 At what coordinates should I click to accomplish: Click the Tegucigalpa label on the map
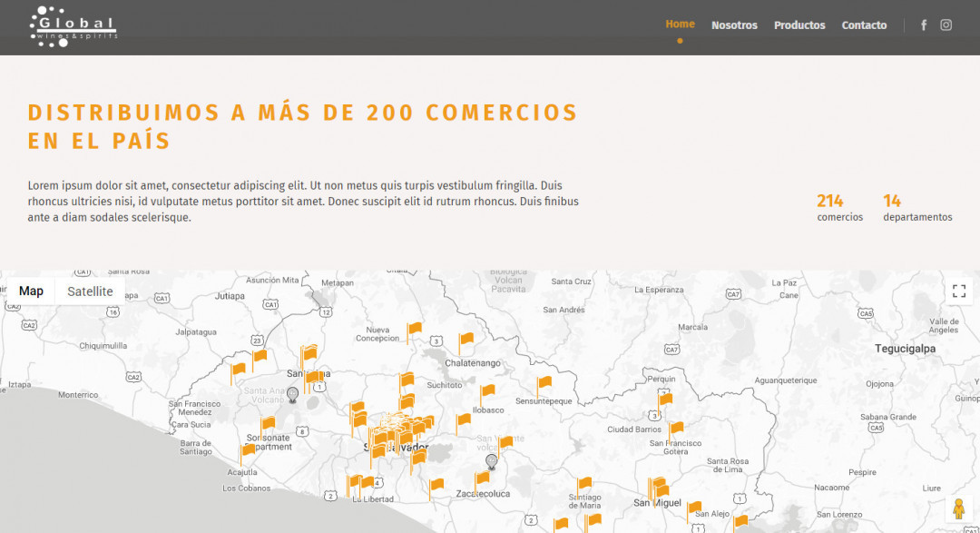905,349
